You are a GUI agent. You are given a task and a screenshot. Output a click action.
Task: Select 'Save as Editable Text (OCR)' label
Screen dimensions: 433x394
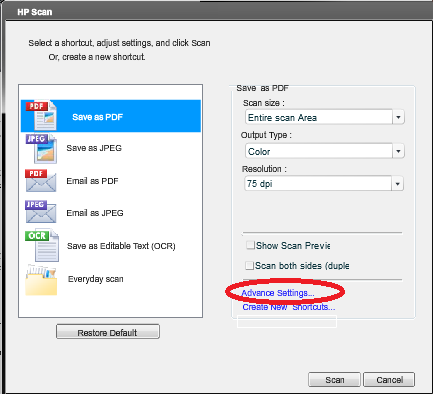point(121,246)
